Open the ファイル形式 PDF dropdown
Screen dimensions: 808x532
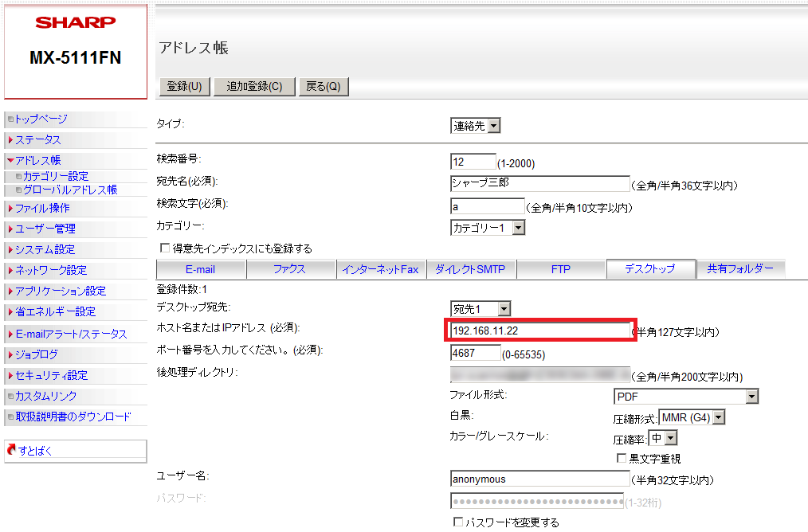click(x=685, y=397)
